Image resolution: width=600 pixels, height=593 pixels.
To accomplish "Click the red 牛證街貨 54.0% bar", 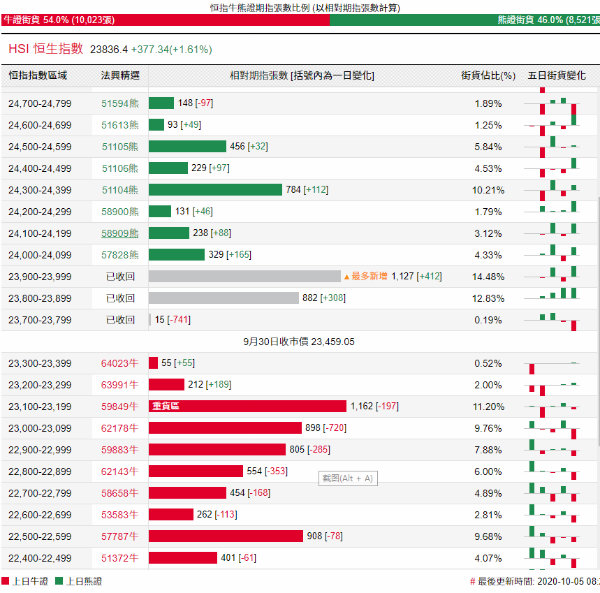I will 165,20.
